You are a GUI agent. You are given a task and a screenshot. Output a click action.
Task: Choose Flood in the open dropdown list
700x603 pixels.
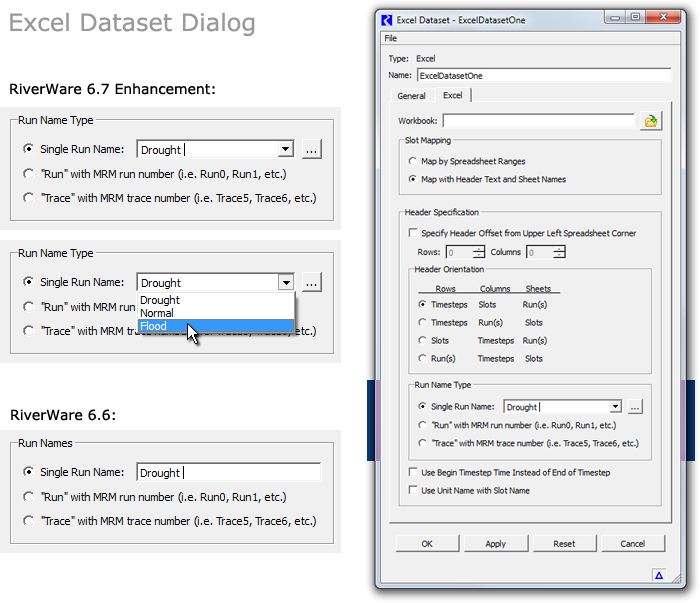[x=216, y=326]
